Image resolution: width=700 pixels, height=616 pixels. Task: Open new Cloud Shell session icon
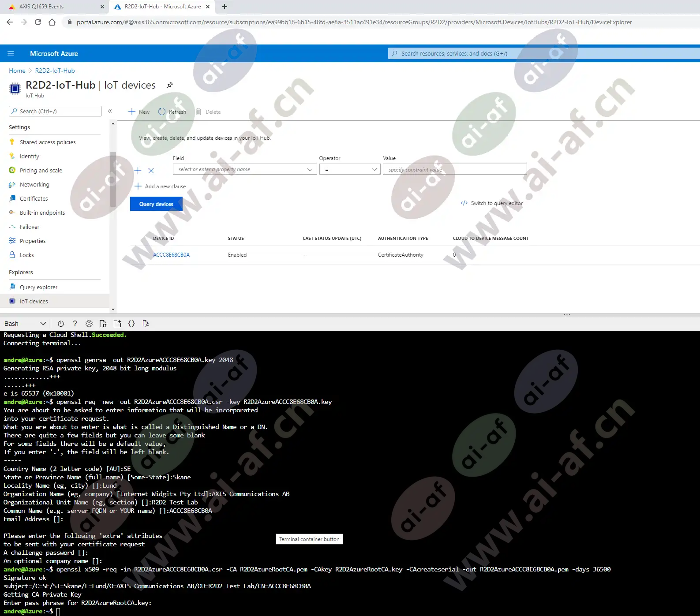(x=117, y=324)
